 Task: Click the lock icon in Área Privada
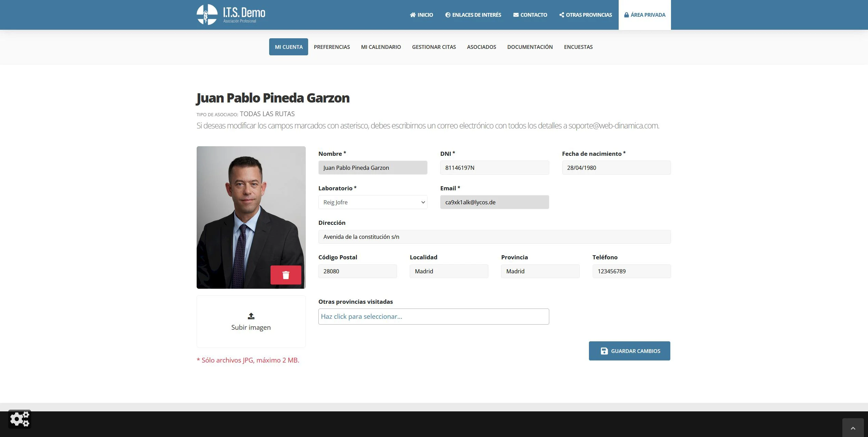[626, 15]
